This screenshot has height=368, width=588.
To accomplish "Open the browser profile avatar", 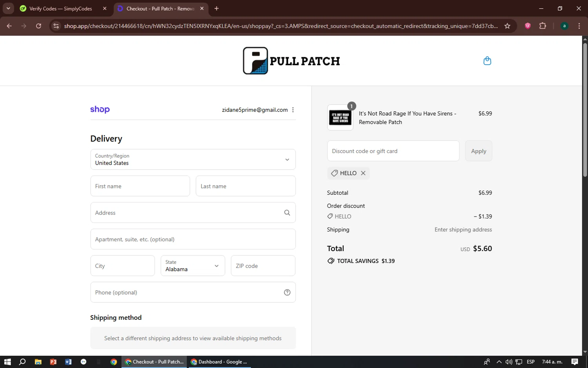I will pos(564,26).
